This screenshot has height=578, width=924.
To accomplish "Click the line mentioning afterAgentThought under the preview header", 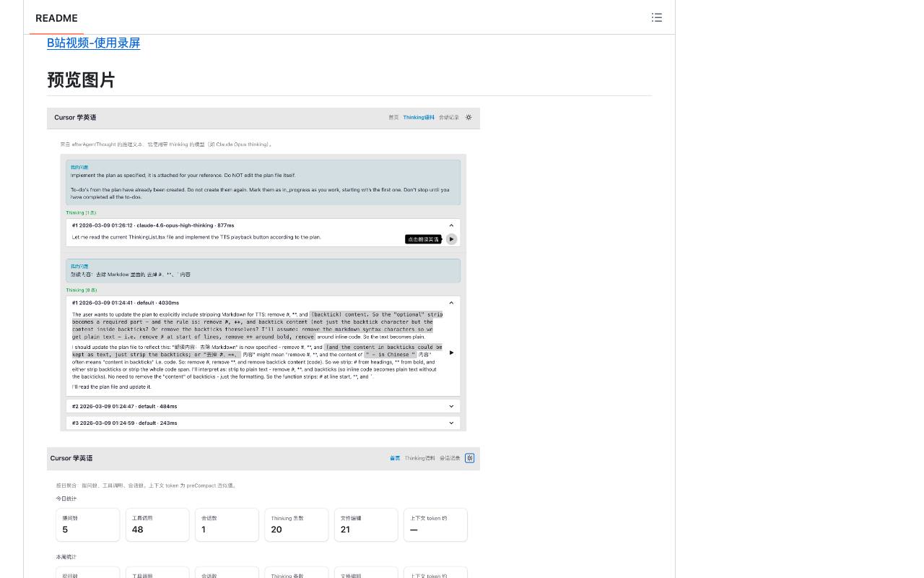I will (x=166, y=144).
